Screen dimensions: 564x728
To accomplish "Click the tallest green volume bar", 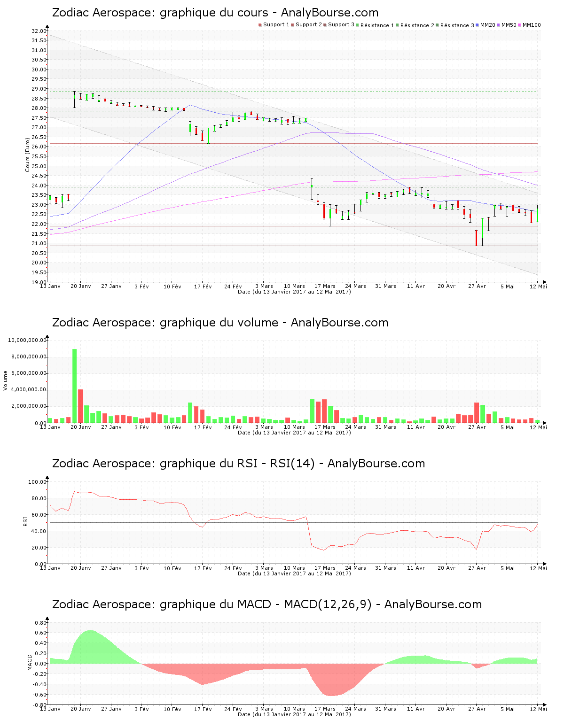I will (74, 386).
